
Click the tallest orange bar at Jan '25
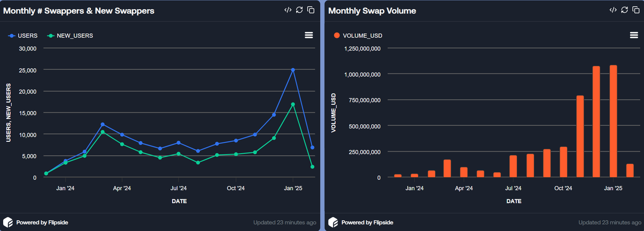click(613, 121)
